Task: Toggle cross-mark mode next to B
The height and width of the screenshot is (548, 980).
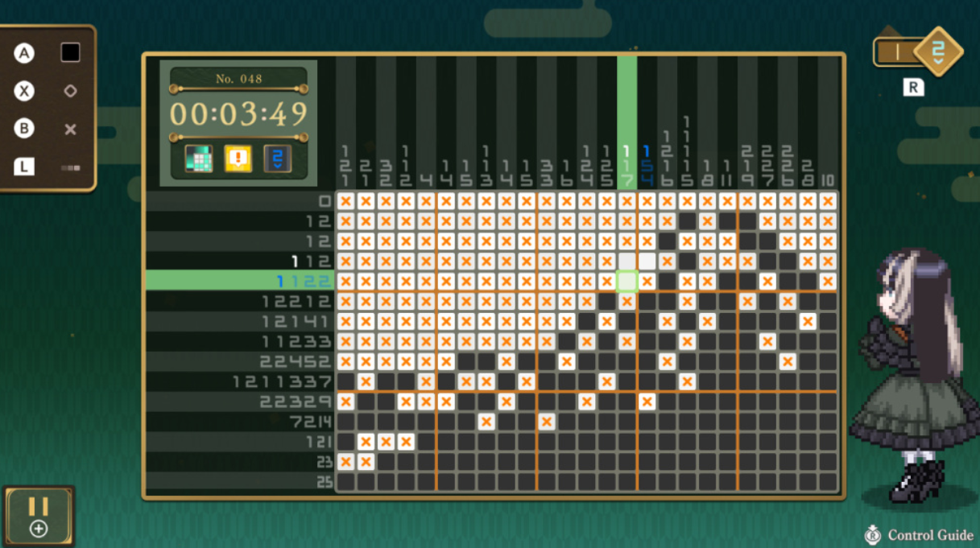Action: point(69,129)
